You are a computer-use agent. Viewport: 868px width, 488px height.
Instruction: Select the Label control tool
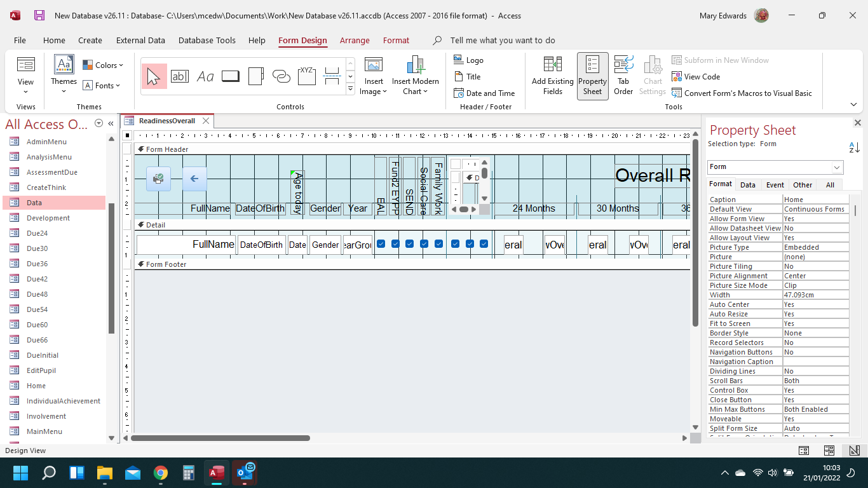[205, 76]
